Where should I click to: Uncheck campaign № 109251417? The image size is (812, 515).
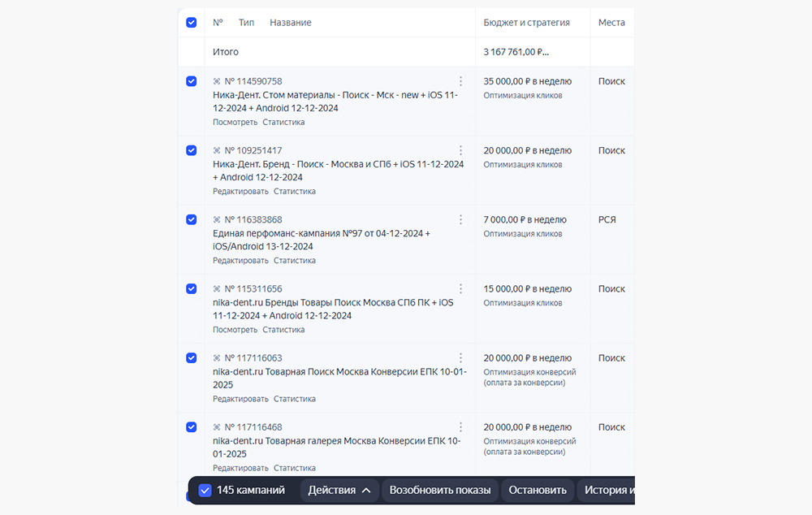(x=191, y=150)
